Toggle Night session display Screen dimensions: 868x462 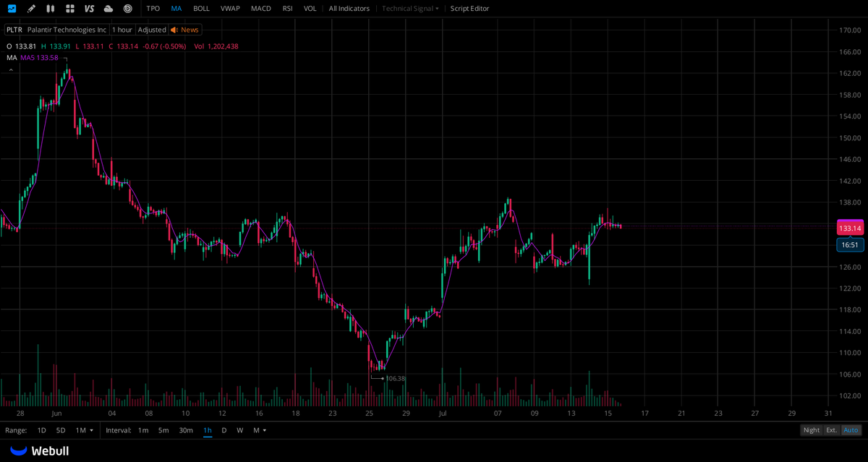pos(812,430)
